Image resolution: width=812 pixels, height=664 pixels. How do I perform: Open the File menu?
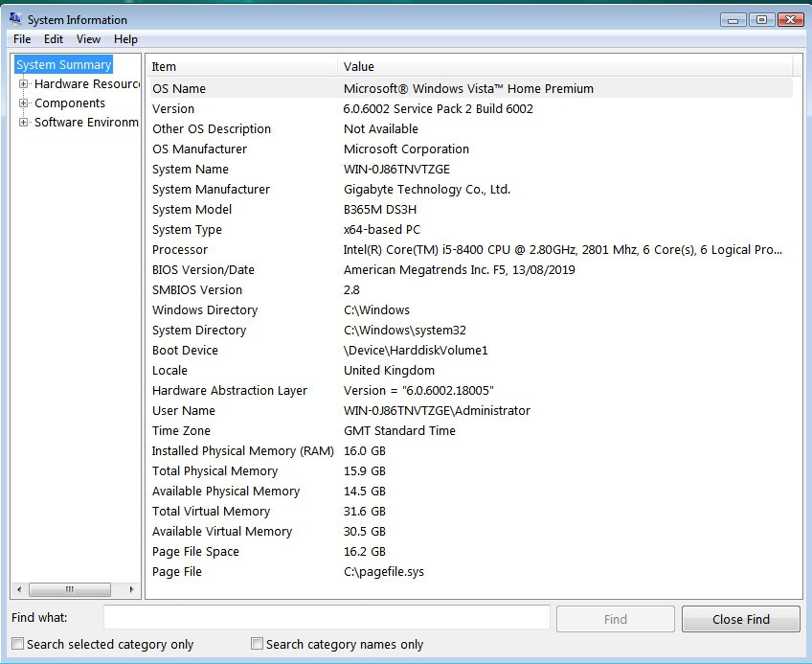[22, 39]
